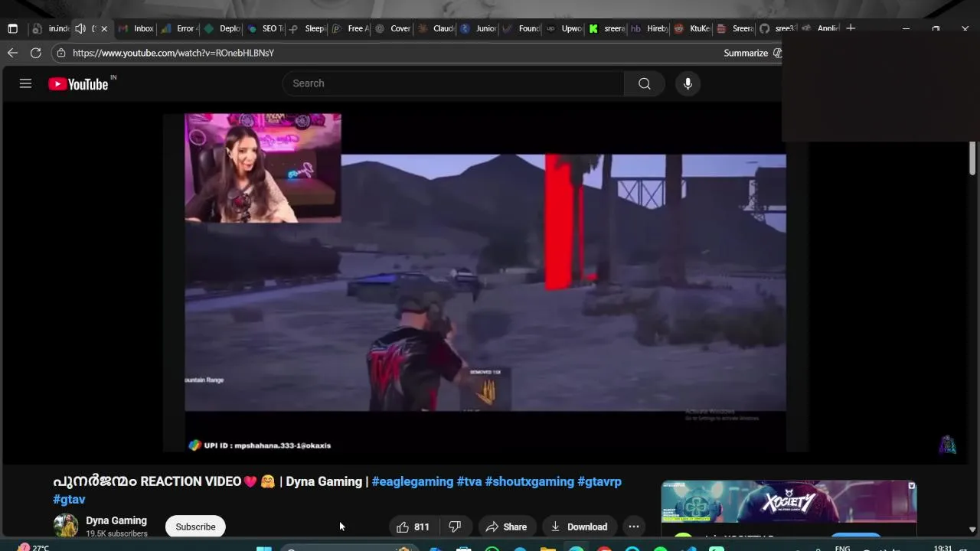Click the address bar URL
This screenshot has height=551, width=980.
173,53
